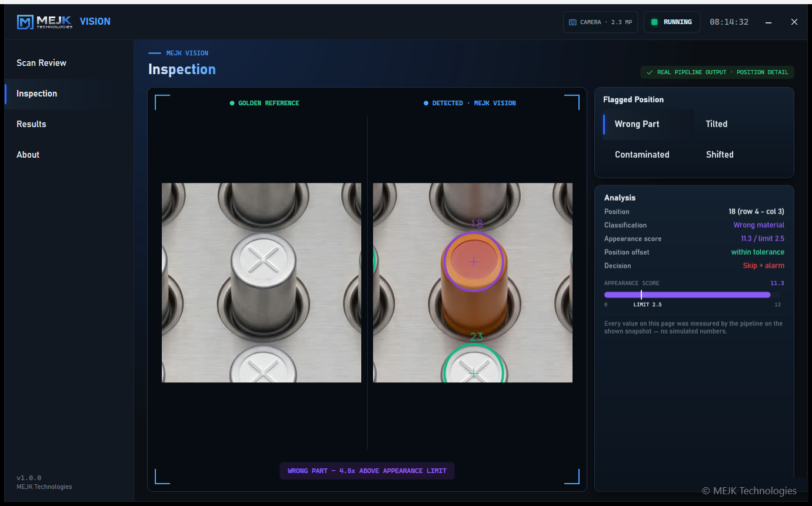Click the camera icon in header
The height and width of the screenshot is (506, 812).
click(x=573, y=22)
